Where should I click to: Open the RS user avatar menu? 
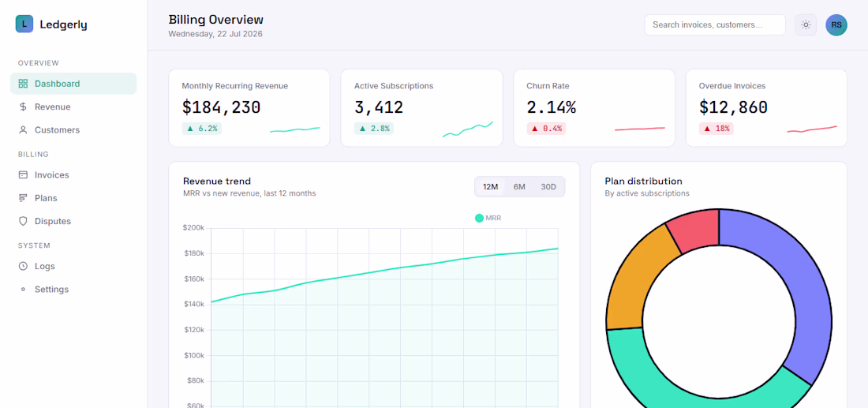836,25
